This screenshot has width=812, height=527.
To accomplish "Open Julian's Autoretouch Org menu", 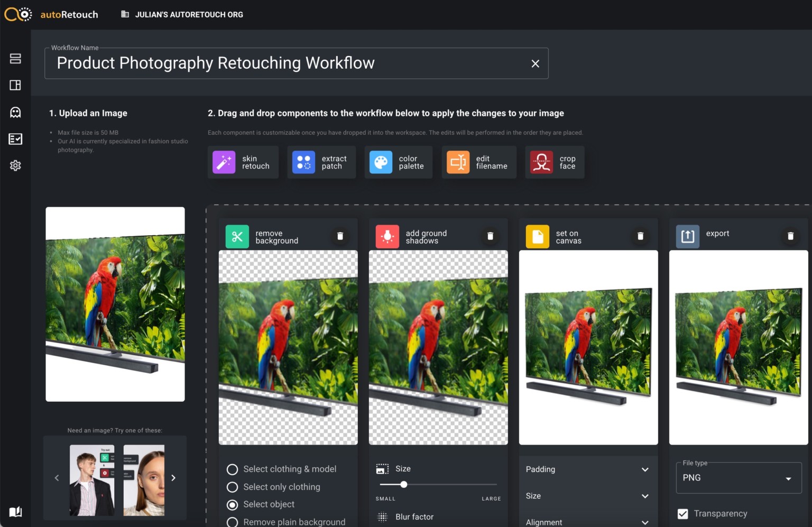I will coord(182,15).
